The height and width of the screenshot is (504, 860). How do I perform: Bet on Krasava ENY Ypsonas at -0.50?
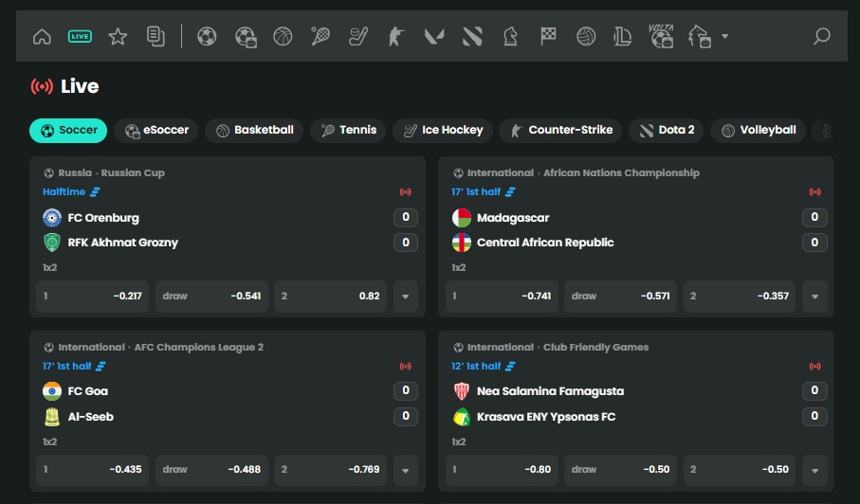click(x=740, y=470)
